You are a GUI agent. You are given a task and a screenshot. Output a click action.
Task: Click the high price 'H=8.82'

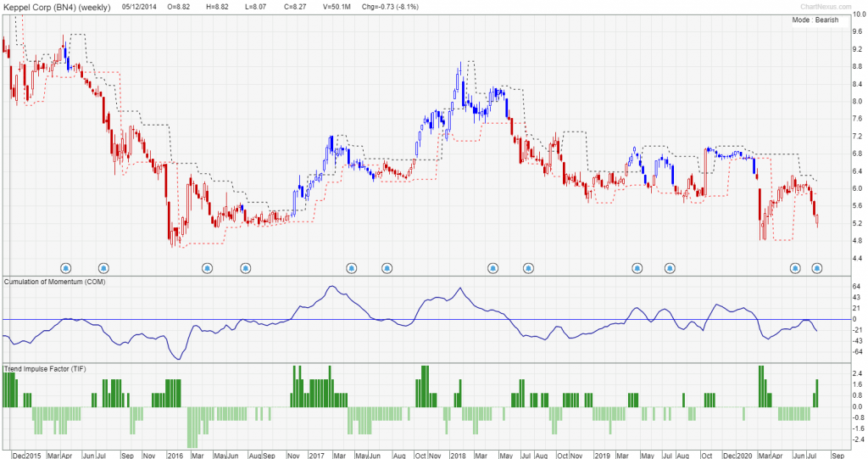217,7
